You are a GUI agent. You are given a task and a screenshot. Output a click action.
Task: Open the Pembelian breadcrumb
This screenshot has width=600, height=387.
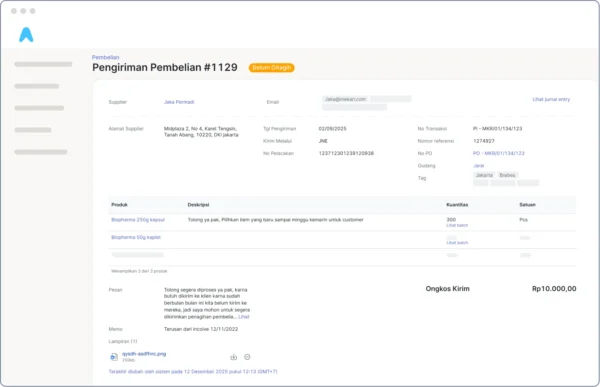tap(105, 57)
